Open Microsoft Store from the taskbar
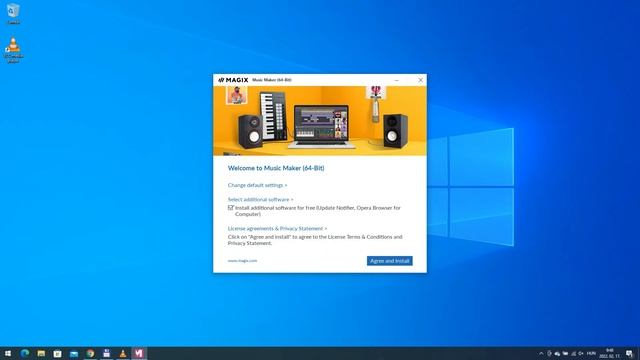The image size is (640, 360). pyautogui.click(x=58, y=353)
